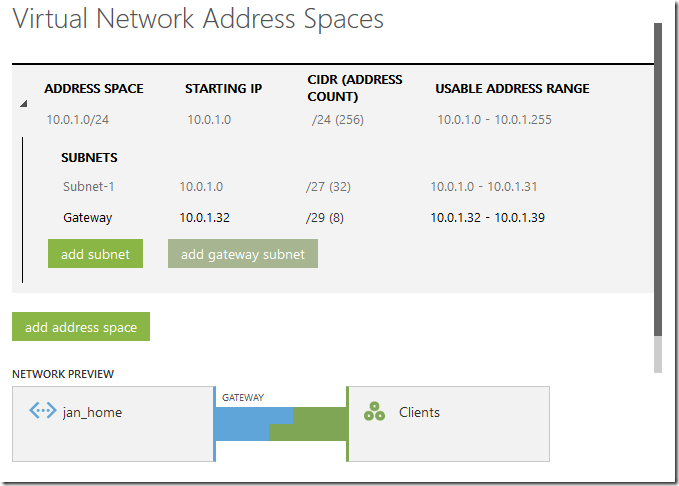Collapse the 10.0.1.0/24 address space triangle
679x486 pixels.
point(24,104)
